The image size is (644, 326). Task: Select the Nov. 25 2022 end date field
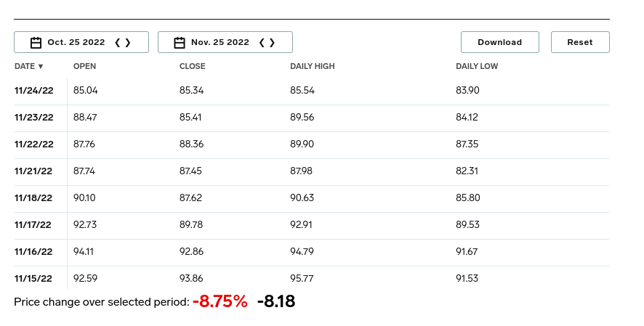225,42
